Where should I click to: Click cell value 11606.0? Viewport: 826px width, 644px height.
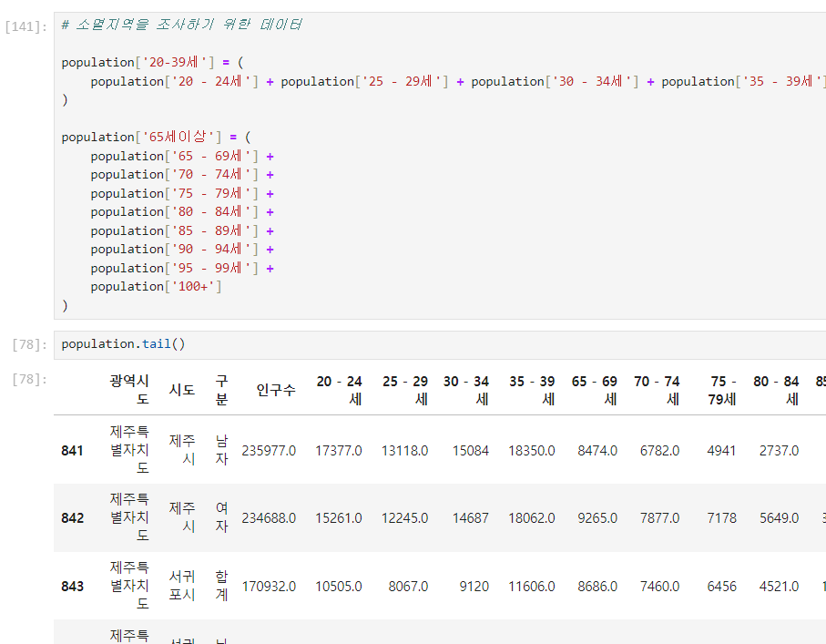pyautogui.click(x=532, y=586)
